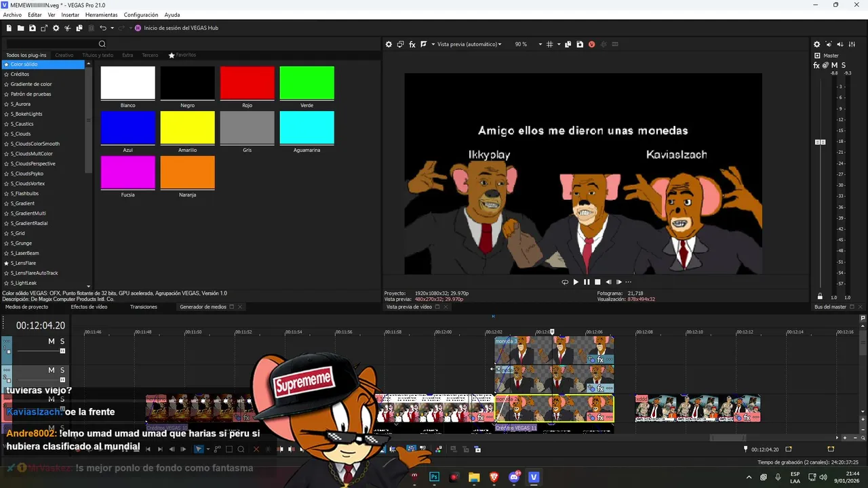Choose the Rojo red color preset
Screen dimensions: 868x488
tap(247, 83)
